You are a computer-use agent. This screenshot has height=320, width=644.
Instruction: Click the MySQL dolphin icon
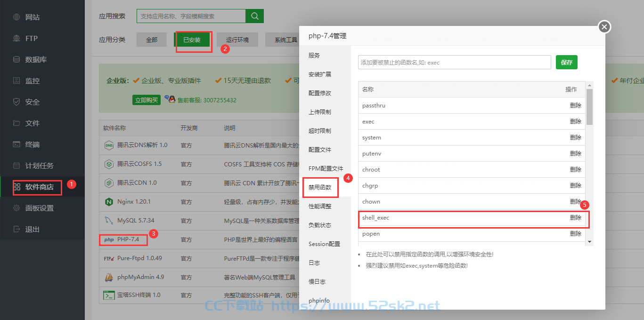pos(109,221)
